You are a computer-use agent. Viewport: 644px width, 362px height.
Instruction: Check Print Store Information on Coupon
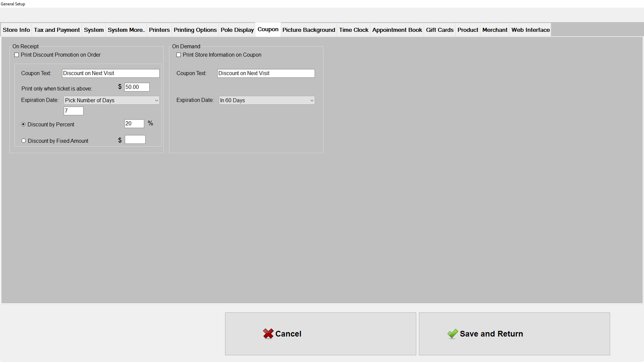[x=179, y=55]
